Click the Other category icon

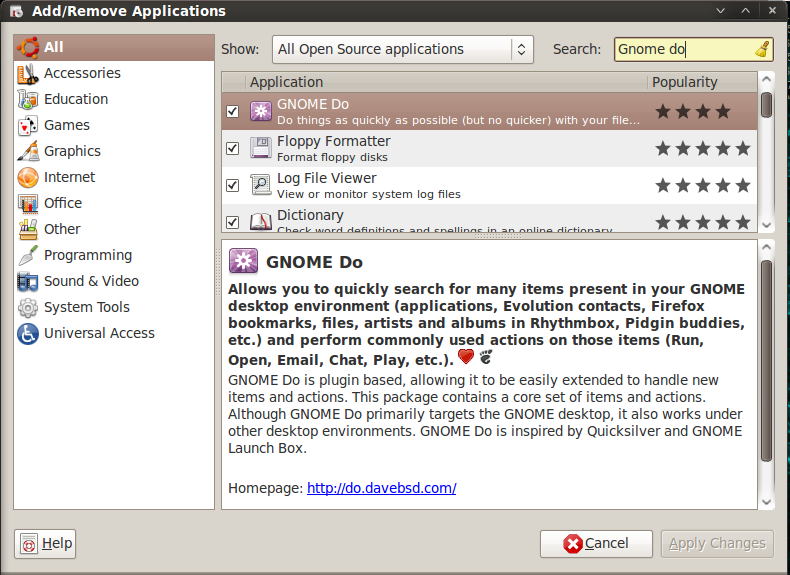click(28, 229)
